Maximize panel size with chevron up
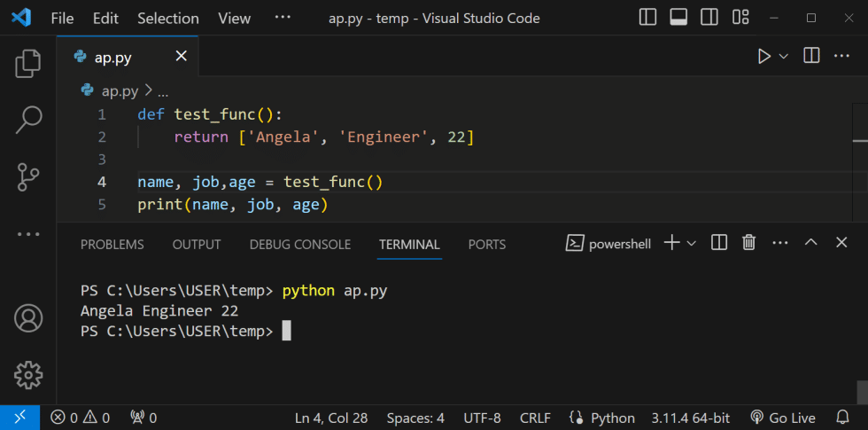This screenshot has width=868, height=430. 811,243
